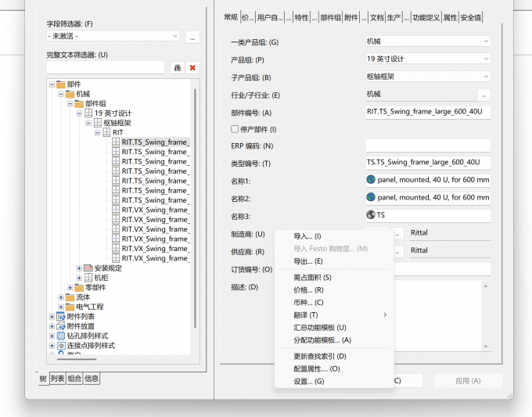Click the 零部件 folder icon
The width and height of the screenshot is (532, 417).
pyautogui.click(x=79, y=288)
